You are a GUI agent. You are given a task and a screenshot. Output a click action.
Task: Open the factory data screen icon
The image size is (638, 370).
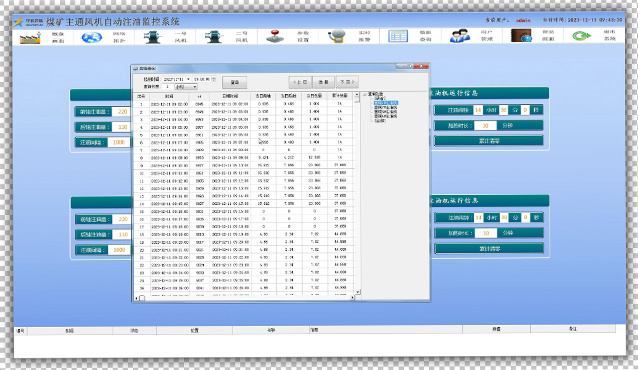tap(30, 37)
